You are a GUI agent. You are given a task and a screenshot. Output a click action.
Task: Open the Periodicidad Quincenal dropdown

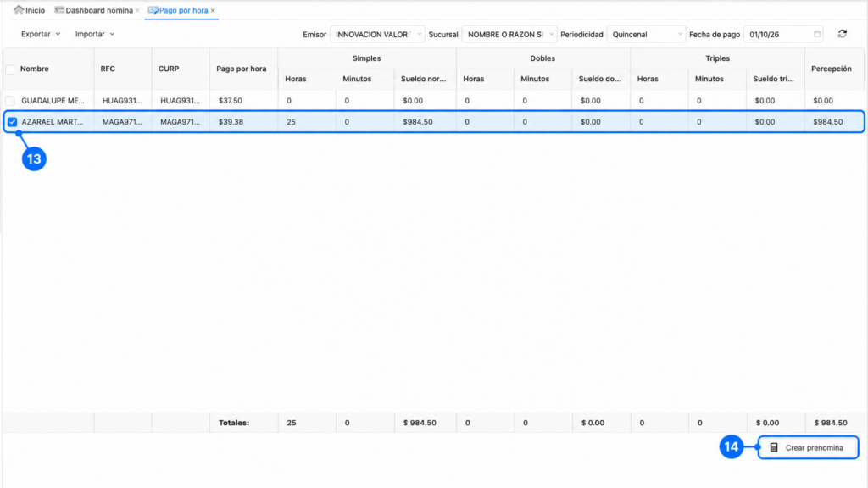click(x=646, y=34)
